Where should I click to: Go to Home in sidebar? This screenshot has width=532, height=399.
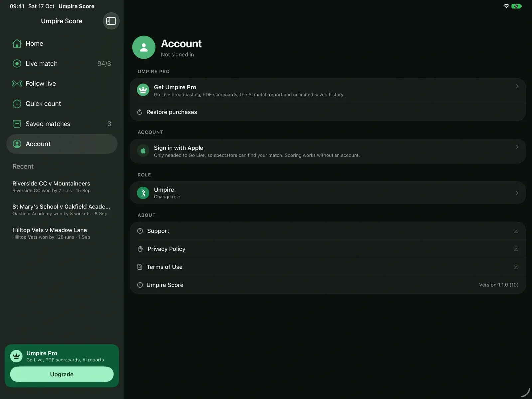coord(62,44)
